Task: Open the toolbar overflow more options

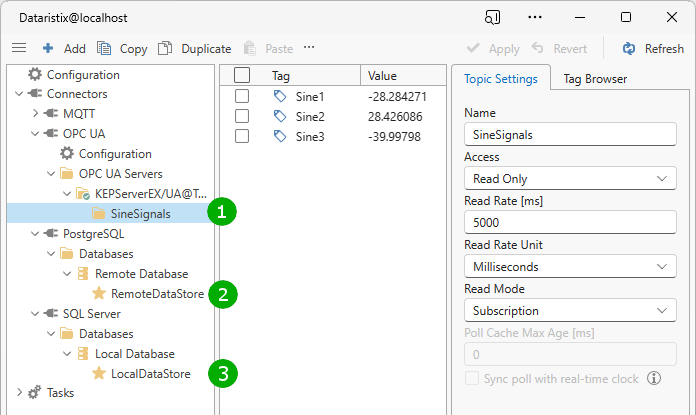Action: tap(309, 48)
